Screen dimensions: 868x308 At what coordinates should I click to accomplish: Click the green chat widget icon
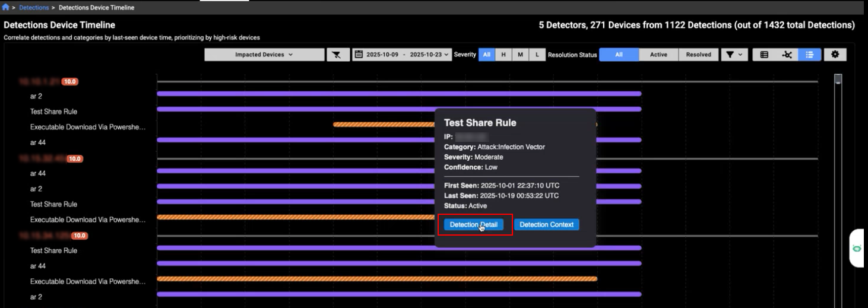[857, 248]
